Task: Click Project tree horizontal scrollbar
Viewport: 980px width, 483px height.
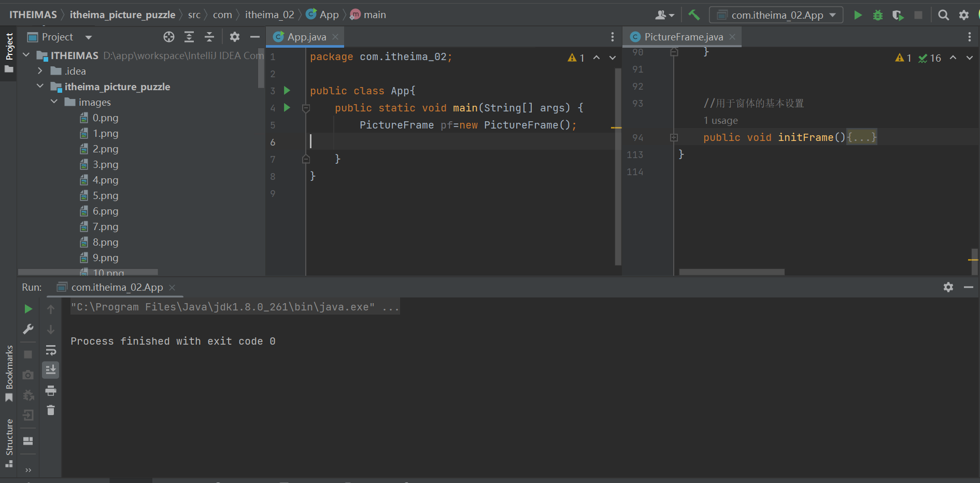Action: tap(88, 272)
